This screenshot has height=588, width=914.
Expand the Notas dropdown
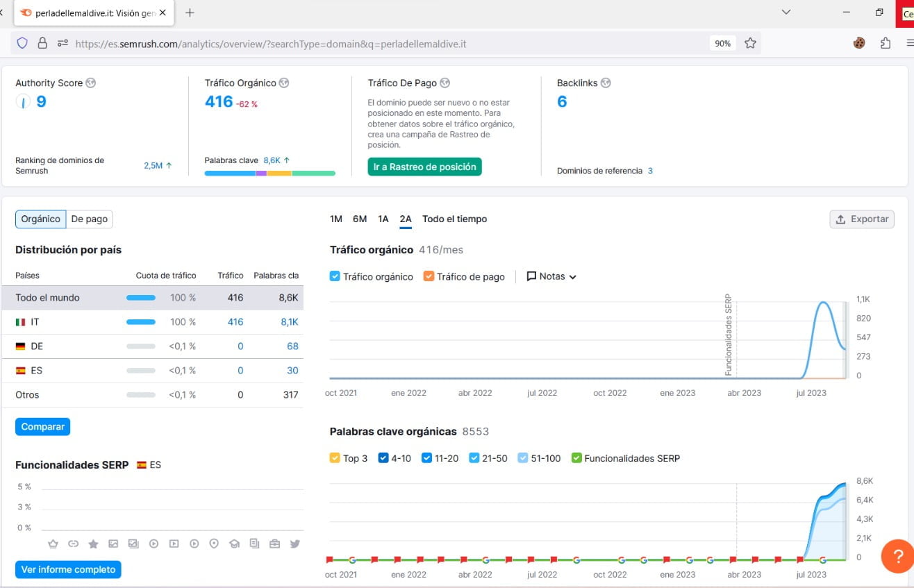[x=551, y=276]
